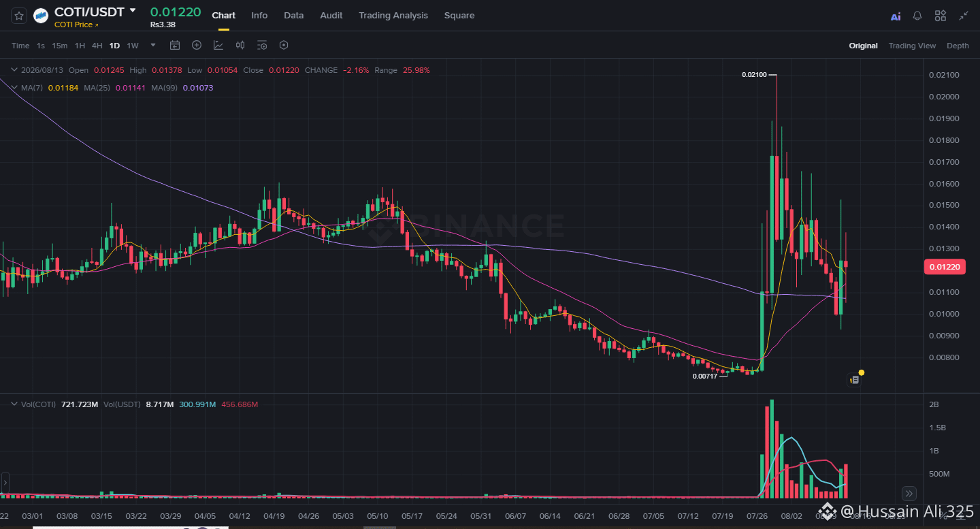
Task: Collapse the MA indicator row chevron
Action: (14, 88)
